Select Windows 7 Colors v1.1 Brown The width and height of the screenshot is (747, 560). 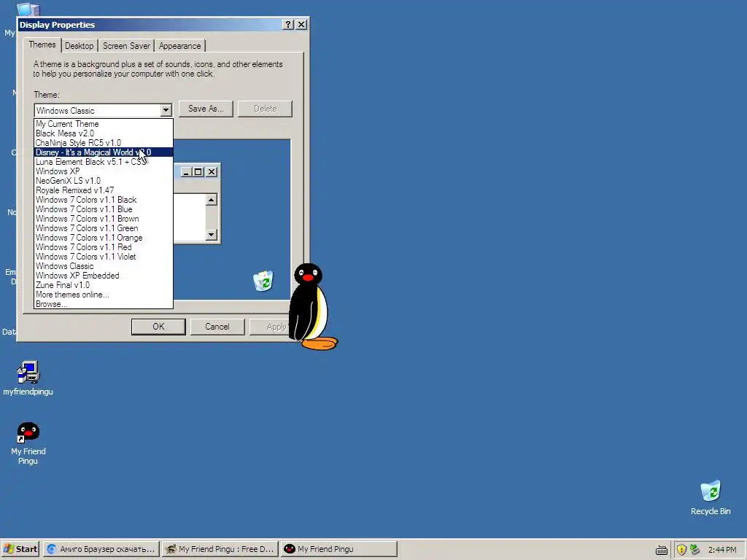104,219
